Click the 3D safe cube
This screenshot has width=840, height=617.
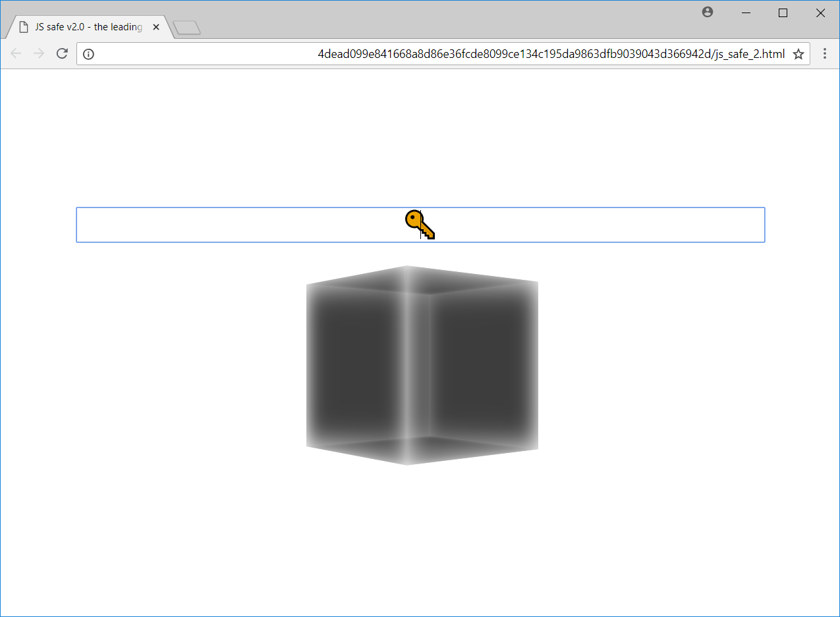[422, 362]
